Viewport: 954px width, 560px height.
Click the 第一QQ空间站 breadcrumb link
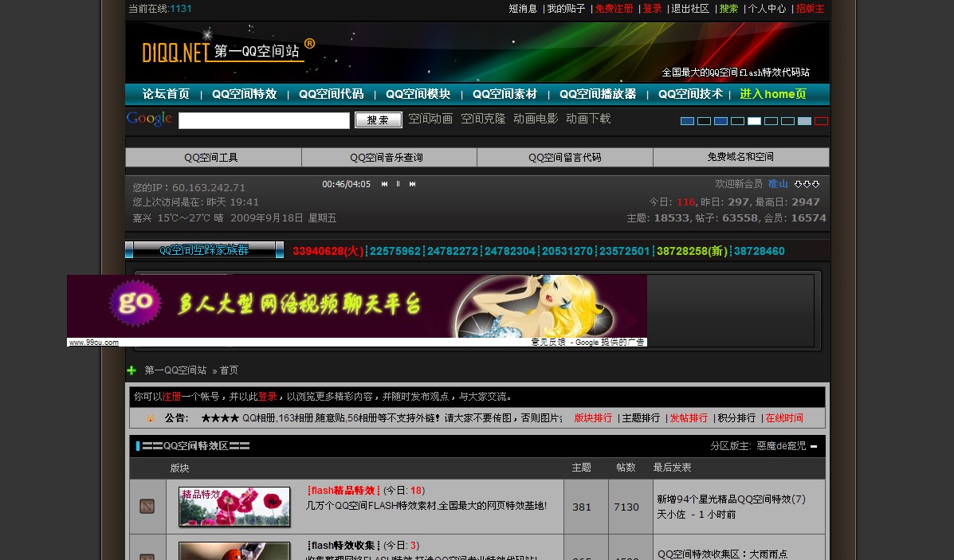tap(176, 370)
